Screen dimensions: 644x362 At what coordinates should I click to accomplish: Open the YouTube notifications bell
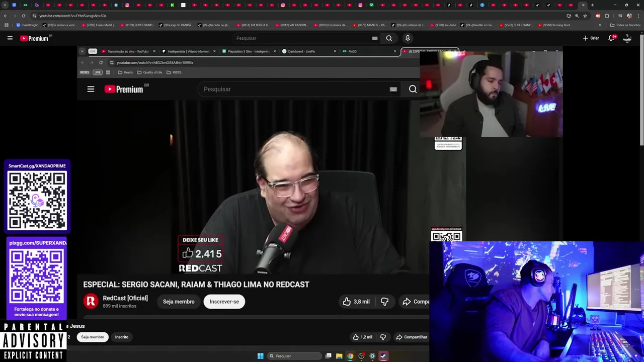click(x=612, y=38)
